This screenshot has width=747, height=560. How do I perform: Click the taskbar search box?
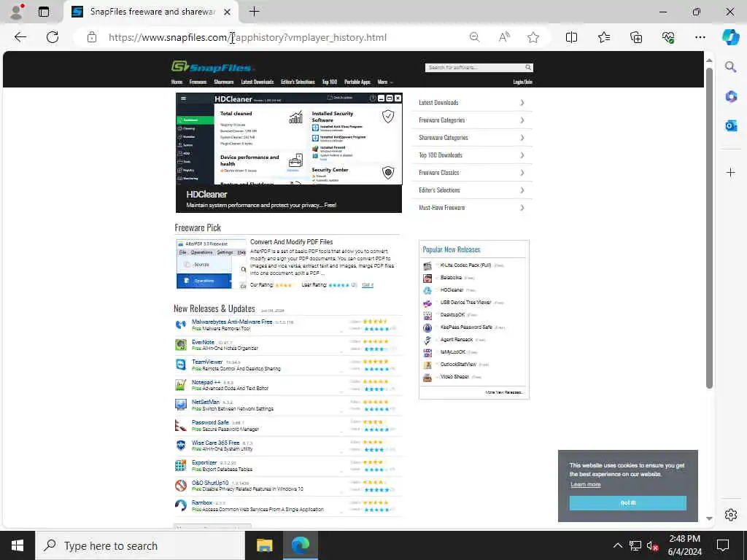(x=140, y=545)
